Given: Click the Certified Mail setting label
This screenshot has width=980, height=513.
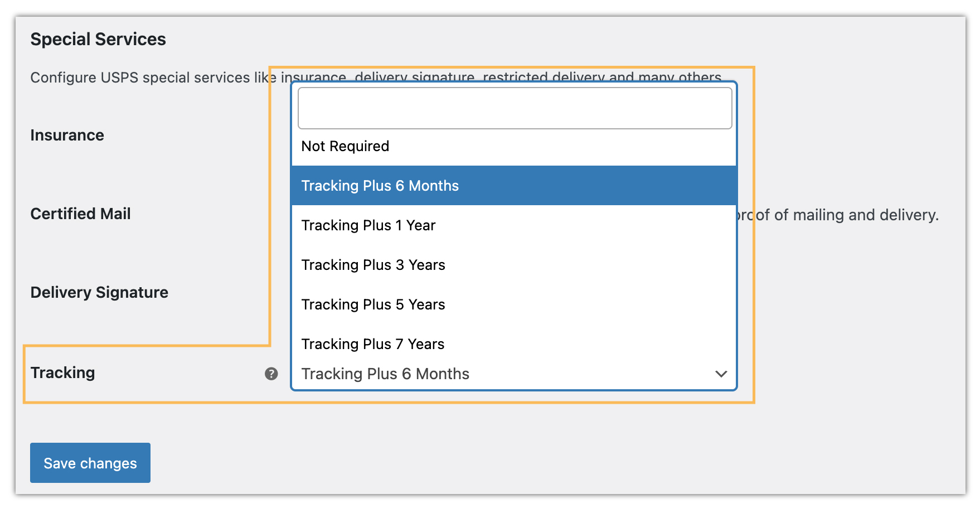Looking at the screenshot, I should coord(80,214).
